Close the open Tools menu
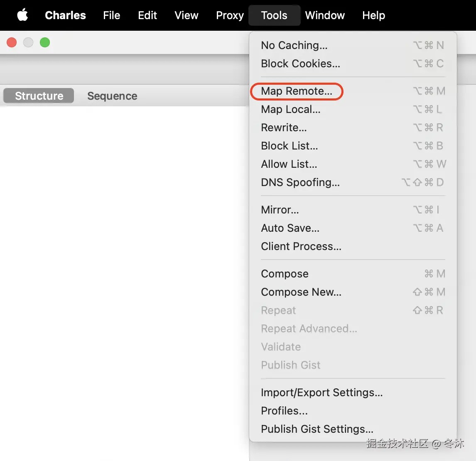The image size is (476, 461). click(x=274, y=15)
